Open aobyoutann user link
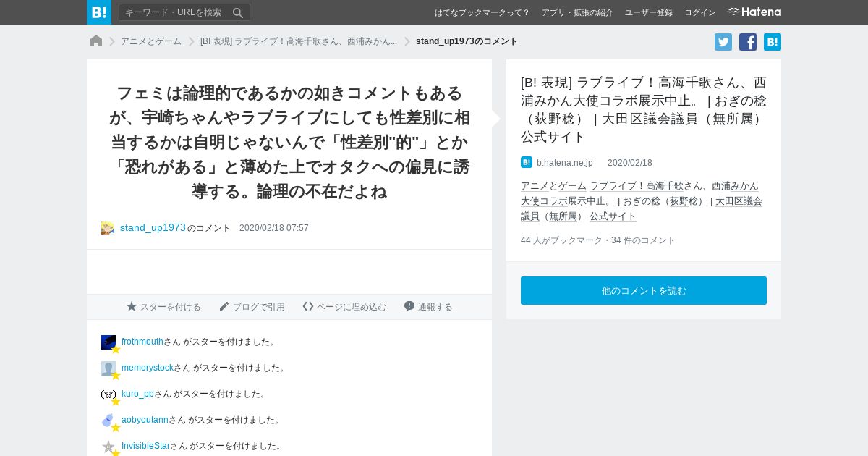The image size is (868, 456). coord(145,420)
